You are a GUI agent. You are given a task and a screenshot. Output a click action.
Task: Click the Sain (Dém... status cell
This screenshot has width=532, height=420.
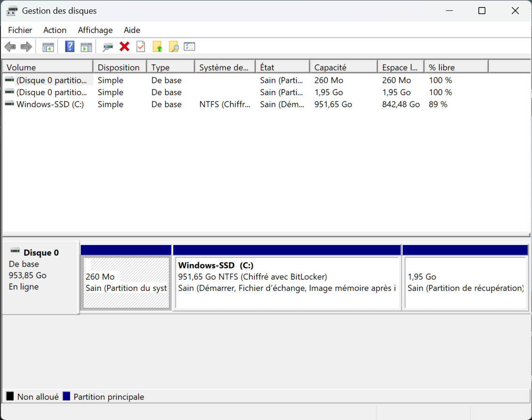[282, 104]
